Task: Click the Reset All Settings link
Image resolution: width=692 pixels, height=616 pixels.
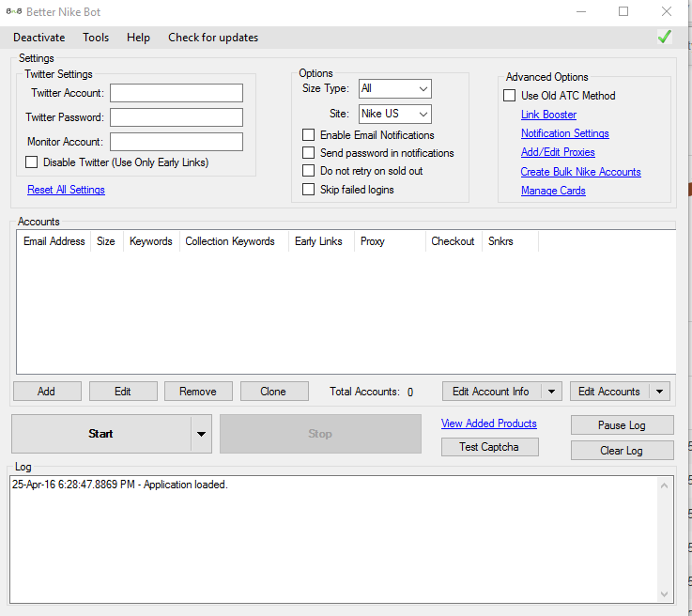Action: 67,190
